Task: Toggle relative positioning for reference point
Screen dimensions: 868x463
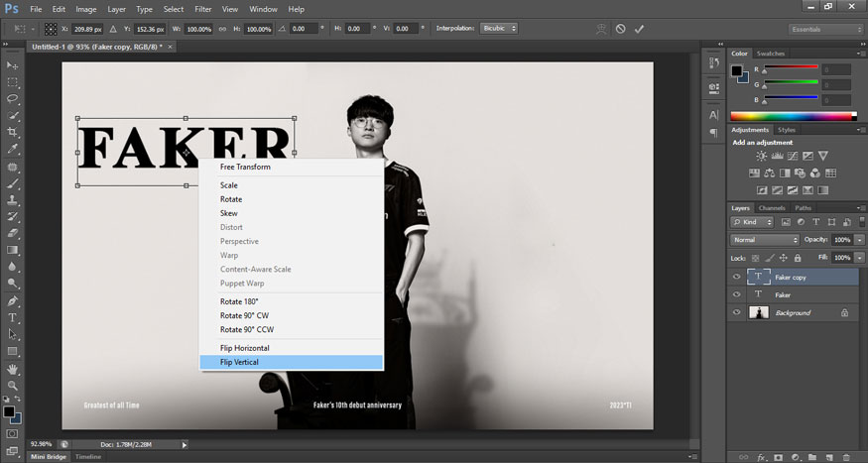Action: point(113,29)
